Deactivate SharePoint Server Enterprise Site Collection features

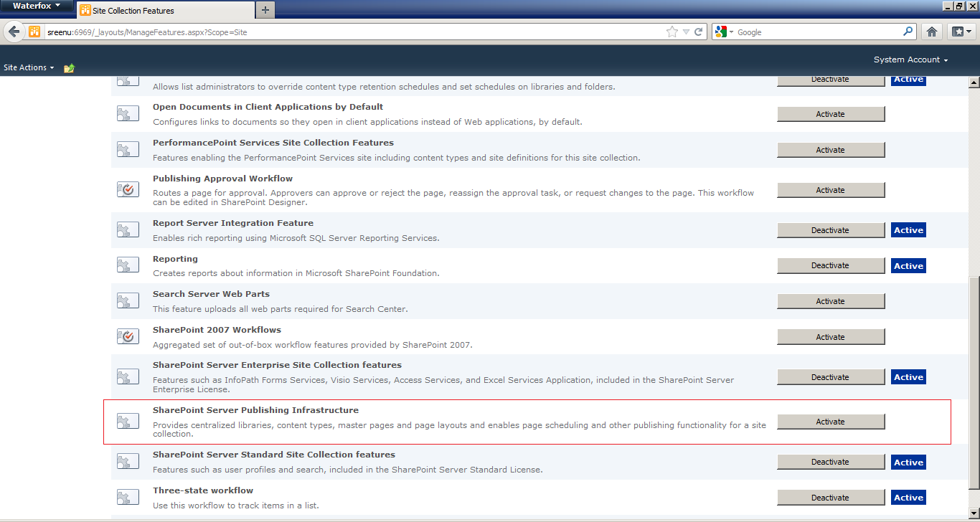[x=831, y=377]
